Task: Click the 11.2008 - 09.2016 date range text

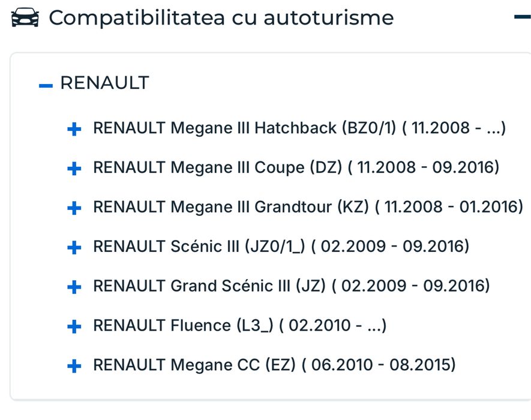Action: tap(428, 167)
